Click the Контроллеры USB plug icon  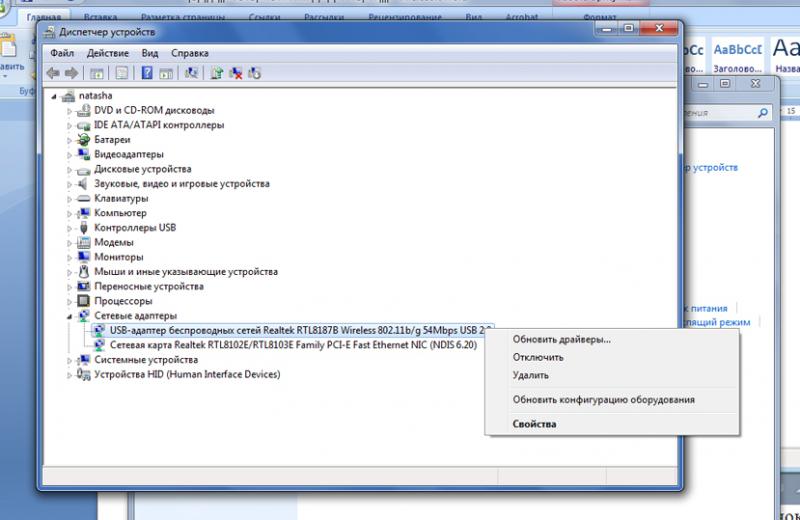coord(83,228)
